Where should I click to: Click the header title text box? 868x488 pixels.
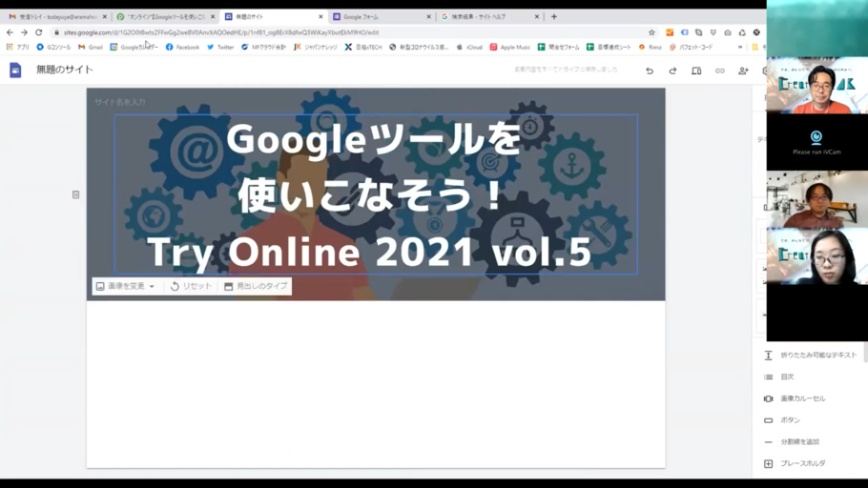375,194
